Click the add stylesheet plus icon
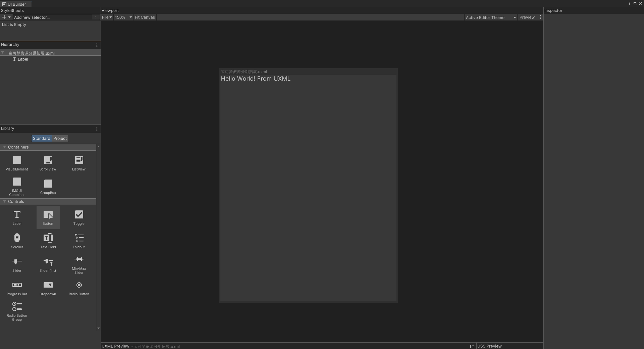 point(4,17)
